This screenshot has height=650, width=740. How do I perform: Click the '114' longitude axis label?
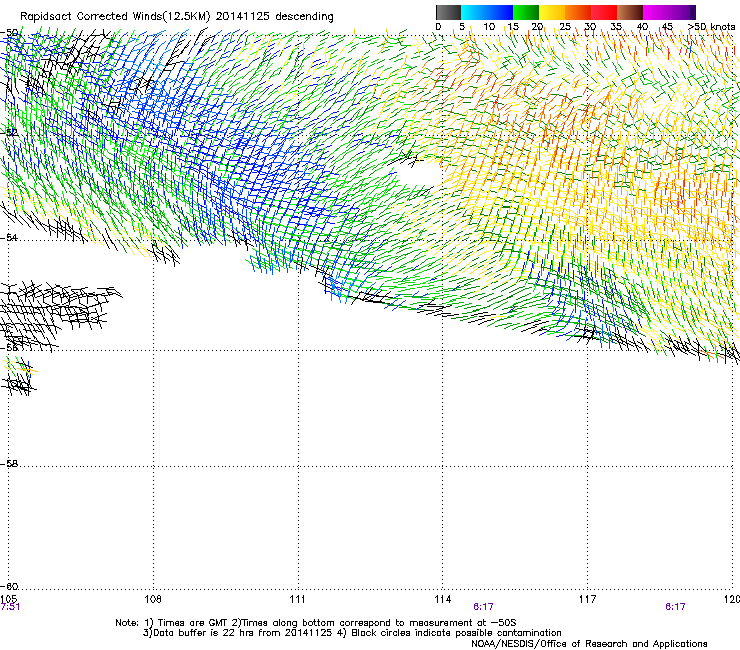point(443,599)
